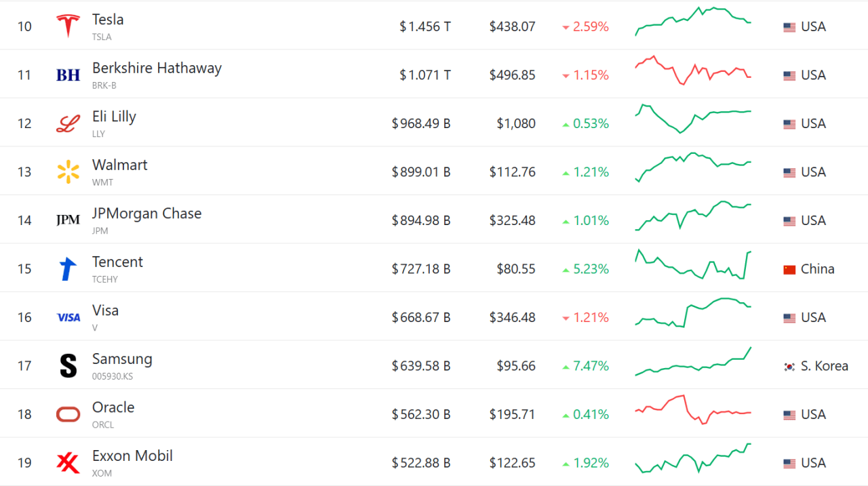Click Eli Lilly market cap value
Image resolution: width=868 pixels, height=486 pixels.
pos(420,123)
